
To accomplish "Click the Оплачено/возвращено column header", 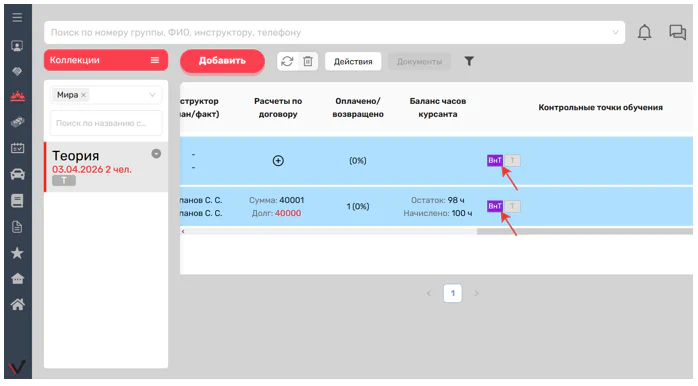I will point(358,108).
